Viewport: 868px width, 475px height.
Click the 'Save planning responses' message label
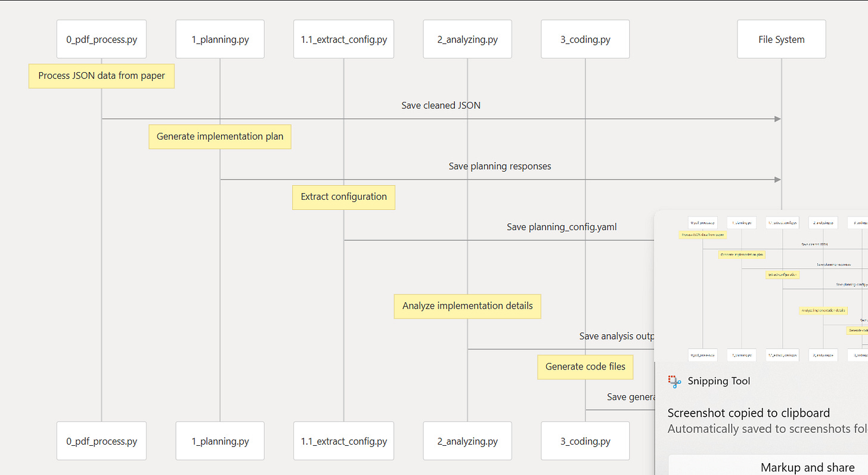click(x=500, y=166)
